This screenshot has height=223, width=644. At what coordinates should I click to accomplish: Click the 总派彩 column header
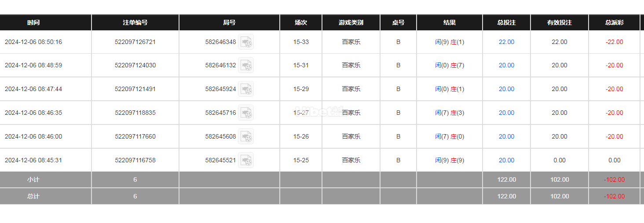(614, 23)
